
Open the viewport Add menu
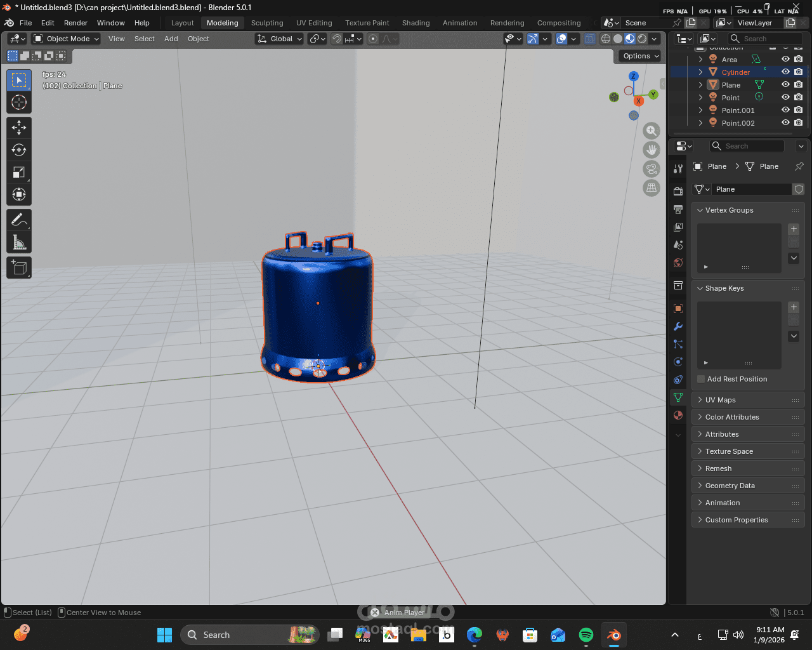(171, 39)
